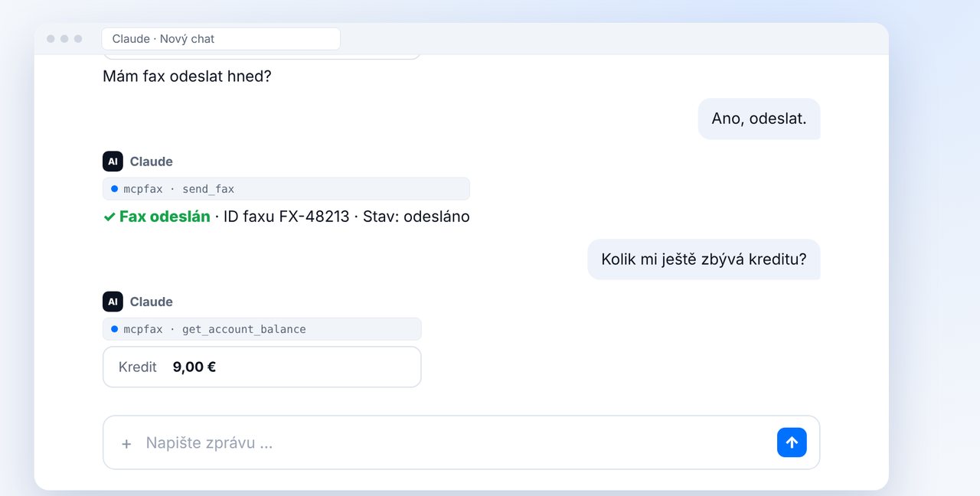The height and width of the screenshot is (496, 980).
Task: Click the third gray window control dot
Action: (78, 39)
